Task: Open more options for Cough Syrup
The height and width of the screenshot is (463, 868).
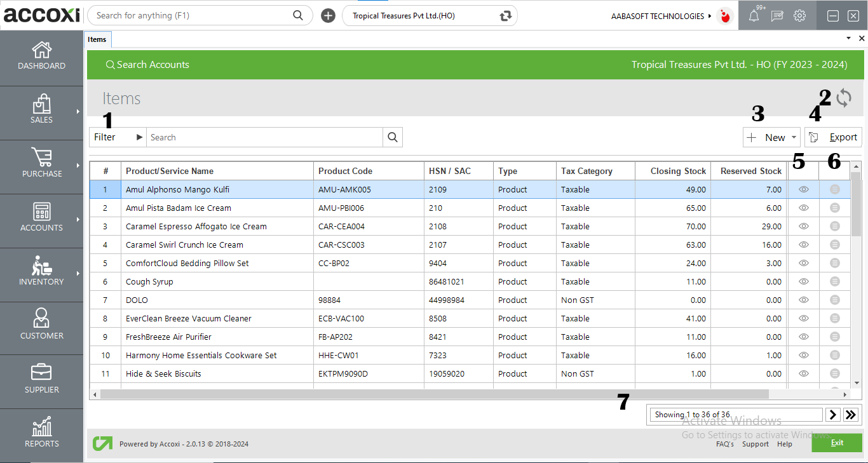Action: click(835, 281)
